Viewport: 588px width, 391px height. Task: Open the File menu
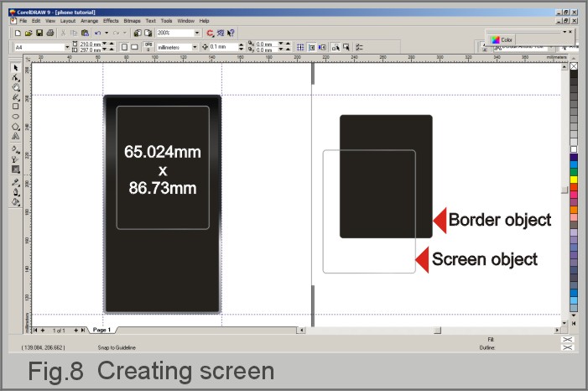tap(23, 21)
